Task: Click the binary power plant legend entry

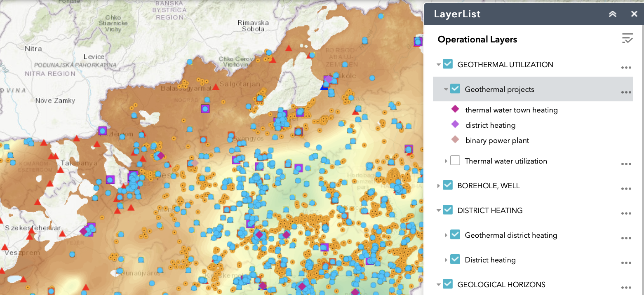Action: (x=497, y=140)
